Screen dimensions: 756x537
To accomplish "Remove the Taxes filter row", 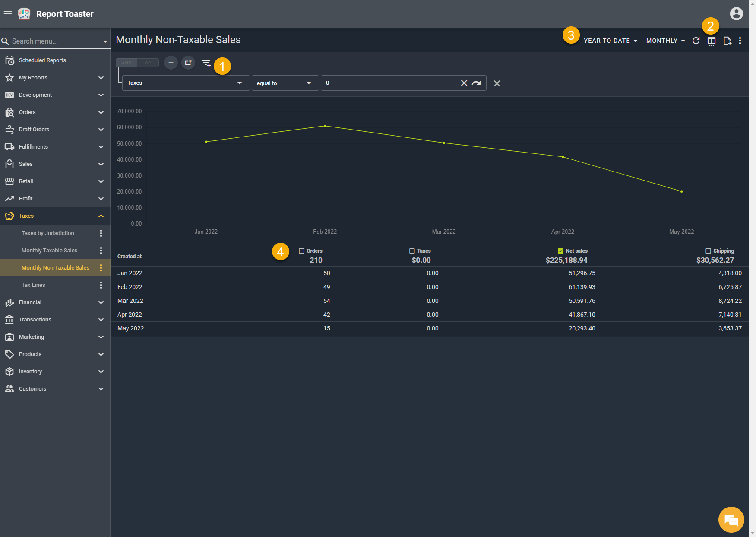I will pyautogui.click(x=497, y=83).
